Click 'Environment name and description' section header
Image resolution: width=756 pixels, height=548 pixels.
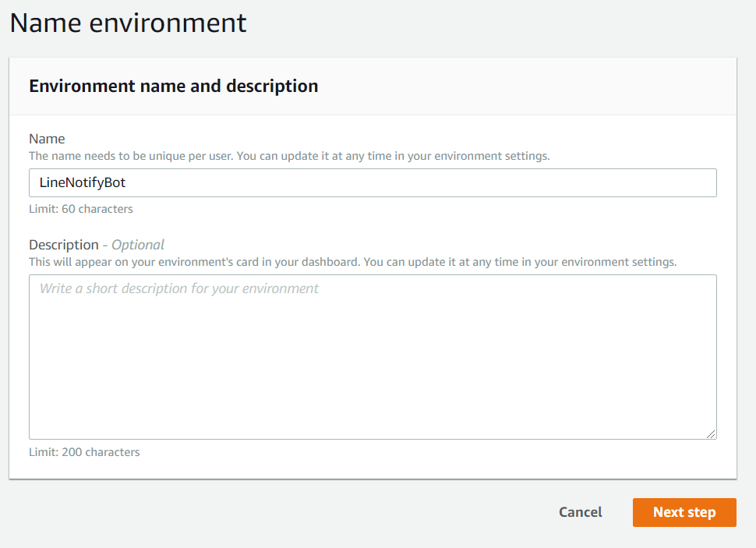tap(173, 86)
